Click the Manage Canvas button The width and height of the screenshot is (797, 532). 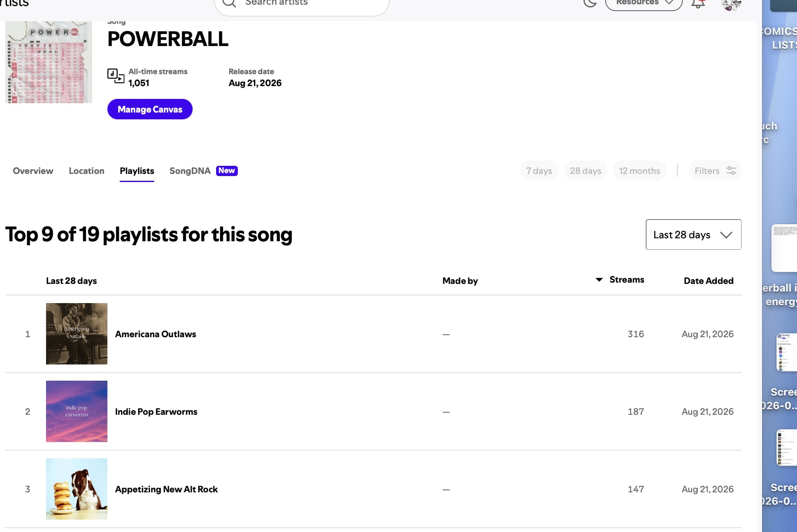pyautogui.click(x=150, y=109)
